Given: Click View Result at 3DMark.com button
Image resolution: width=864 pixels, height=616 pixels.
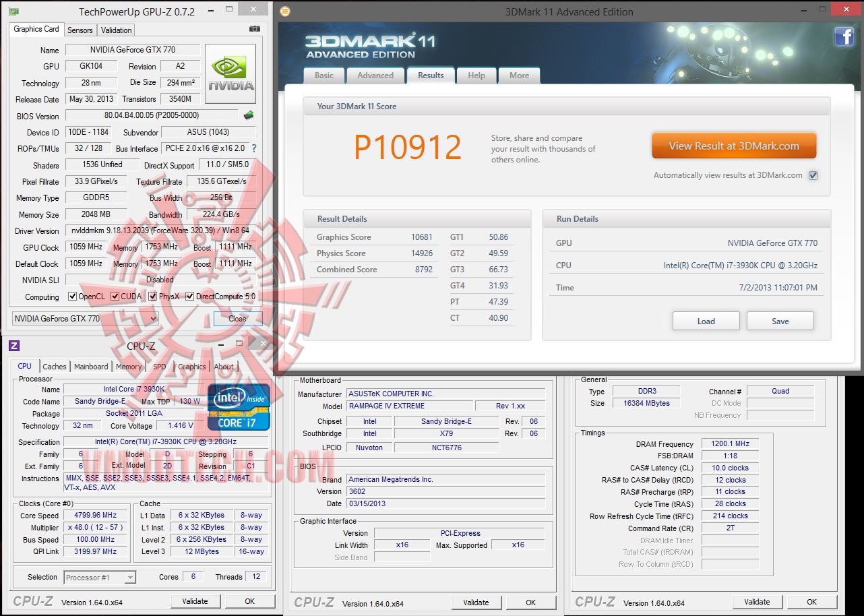Looking at the screenshot, I should (x=734, y=146).
